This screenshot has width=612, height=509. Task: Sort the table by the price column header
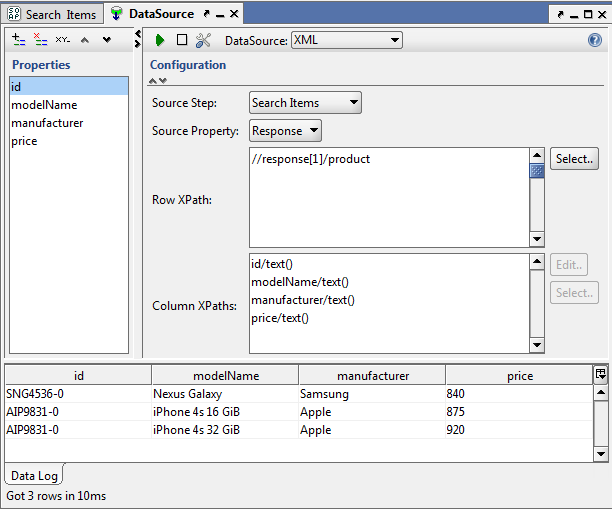[x=519, y=376]
